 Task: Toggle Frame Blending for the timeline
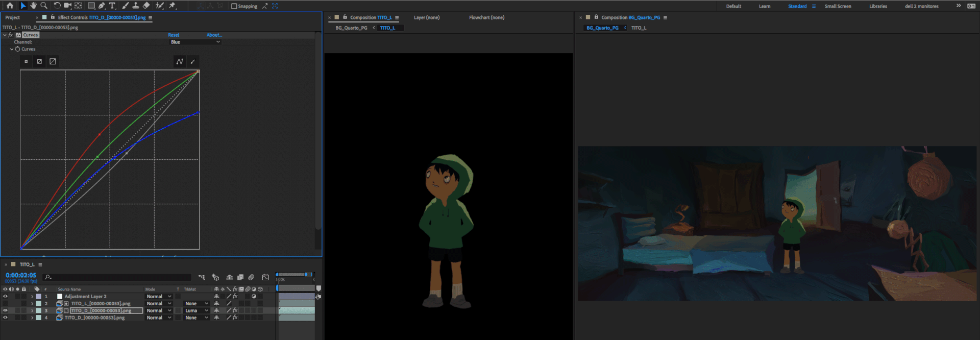coord(240,277)
